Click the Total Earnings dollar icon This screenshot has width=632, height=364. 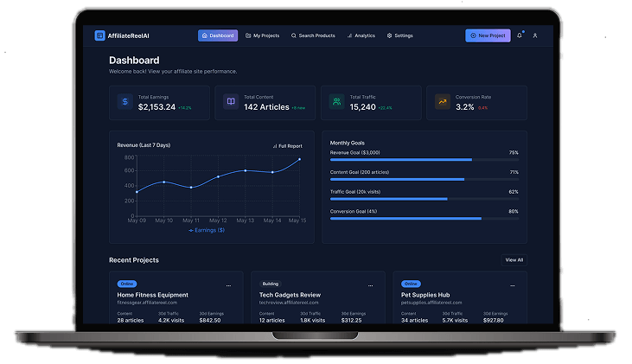click(x=124, y=102)
